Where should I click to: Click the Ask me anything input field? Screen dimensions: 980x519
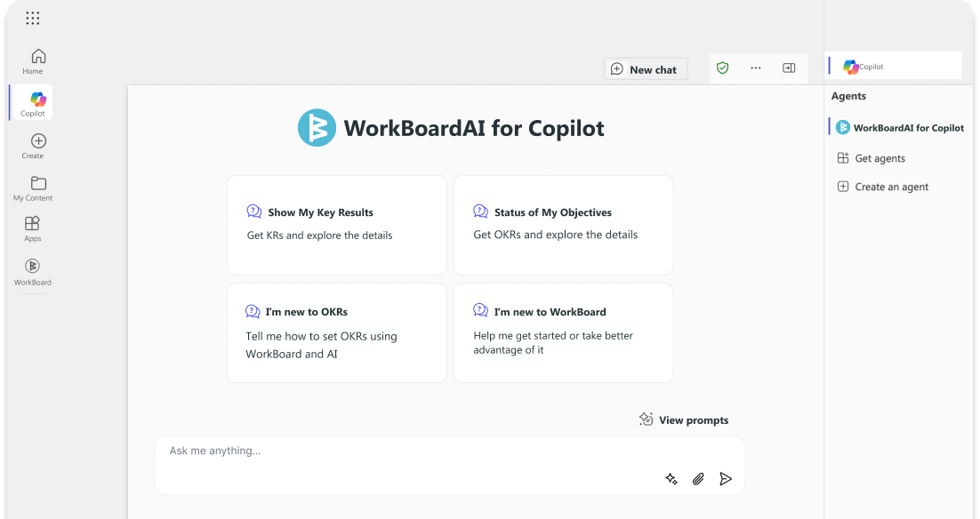[x=449, y=466]
